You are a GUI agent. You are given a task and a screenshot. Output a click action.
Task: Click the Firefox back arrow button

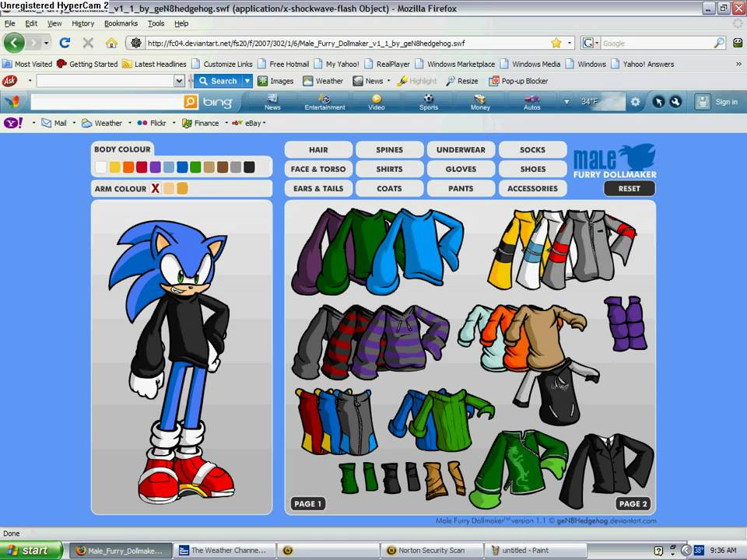pyautogui.click(x=14, y=43)
